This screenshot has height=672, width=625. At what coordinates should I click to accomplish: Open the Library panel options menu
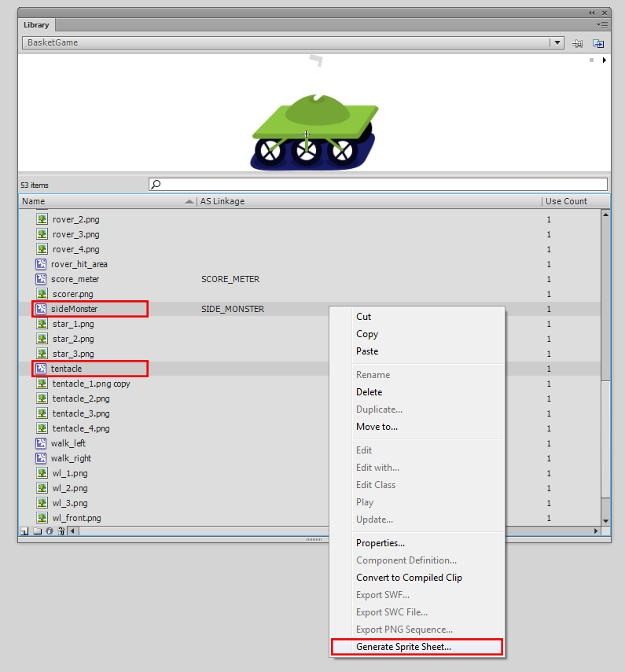(602, 25)
